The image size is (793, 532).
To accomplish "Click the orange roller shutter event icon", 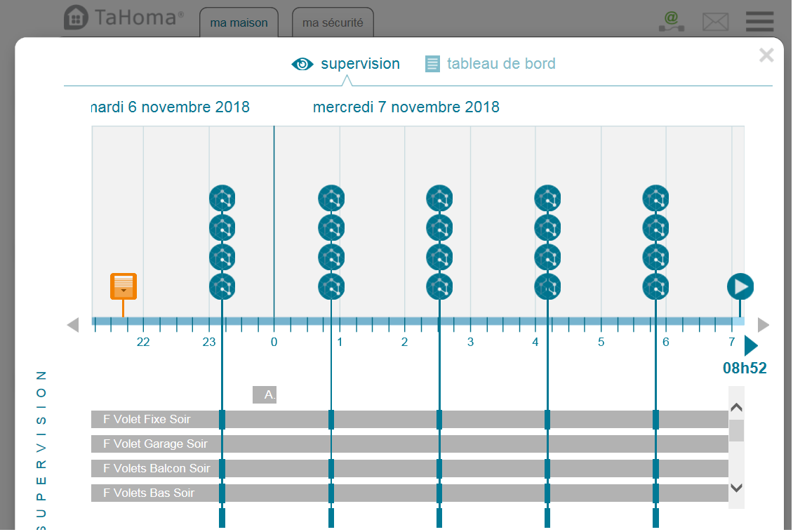I will pyautogui.click(x=124, y=286).
